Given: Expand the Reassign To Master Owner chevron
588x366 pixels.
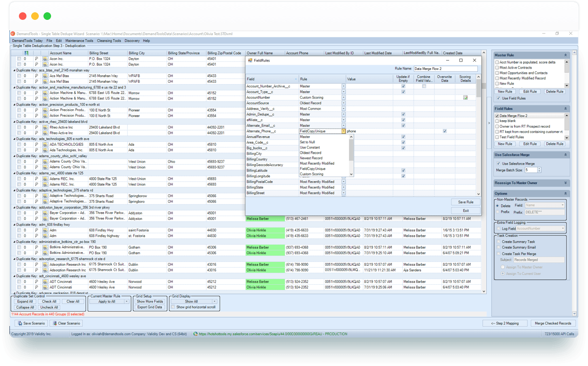Looking at the screenshot, I should (565, 183).
